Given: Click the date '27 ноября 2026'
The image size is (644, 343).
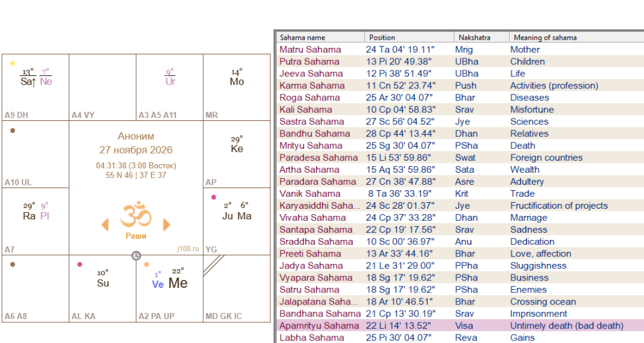Looking at the screenshot, I should pos(136,150).
